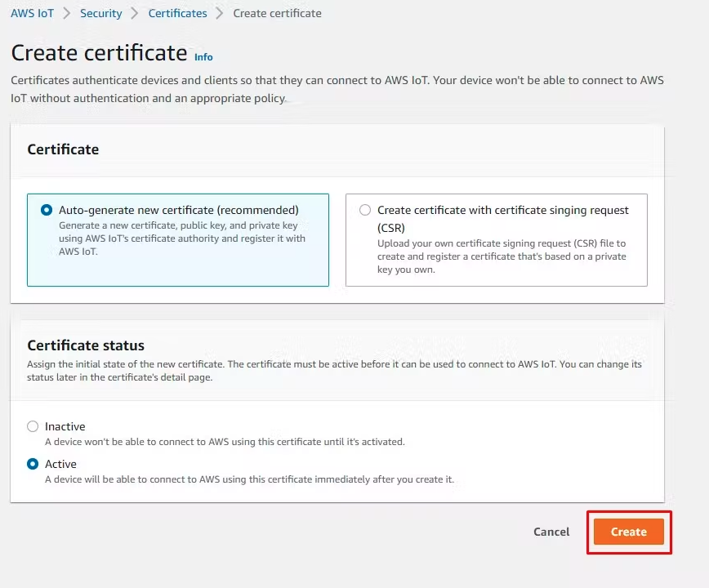This screenshot has height=588, width=709.
Task: Open the AWS IoT breadcrumb link
Action: pos(32,13)
